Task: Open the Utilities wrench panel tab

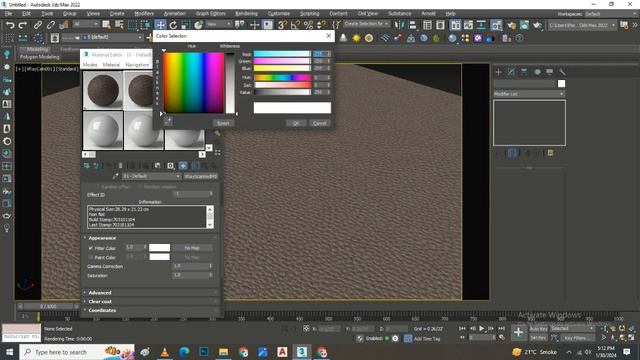Action: pyautogui.click(x=562, y=72)
